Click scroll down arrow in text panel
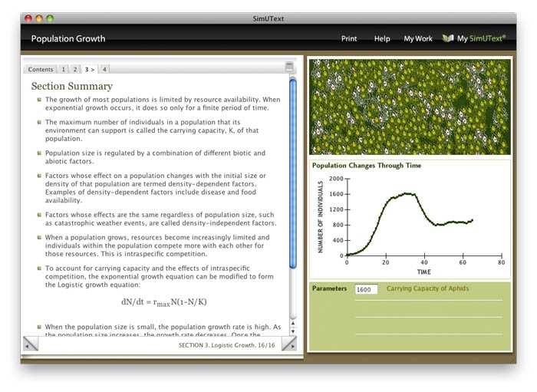 coord(292,334)
